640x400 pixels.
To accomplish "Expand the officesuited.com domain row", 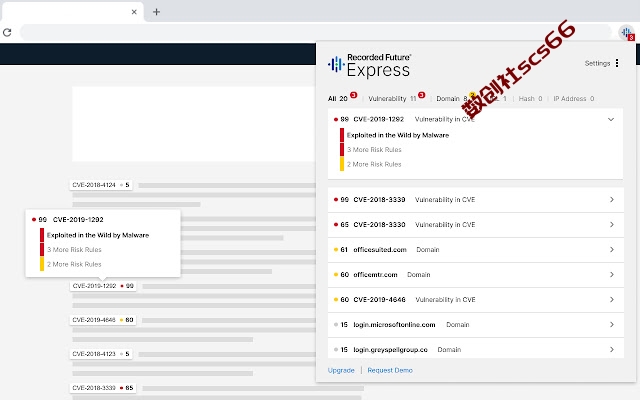I will [x=476, y=249].
